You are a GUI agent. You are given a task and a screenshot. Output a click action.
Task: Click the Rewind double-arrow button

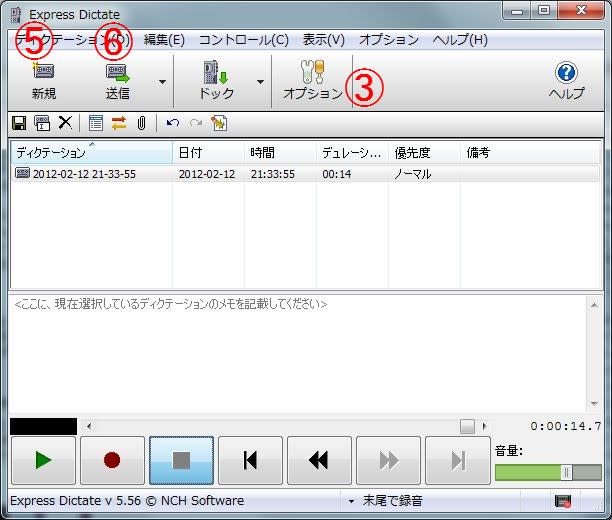tap(319, 460)
